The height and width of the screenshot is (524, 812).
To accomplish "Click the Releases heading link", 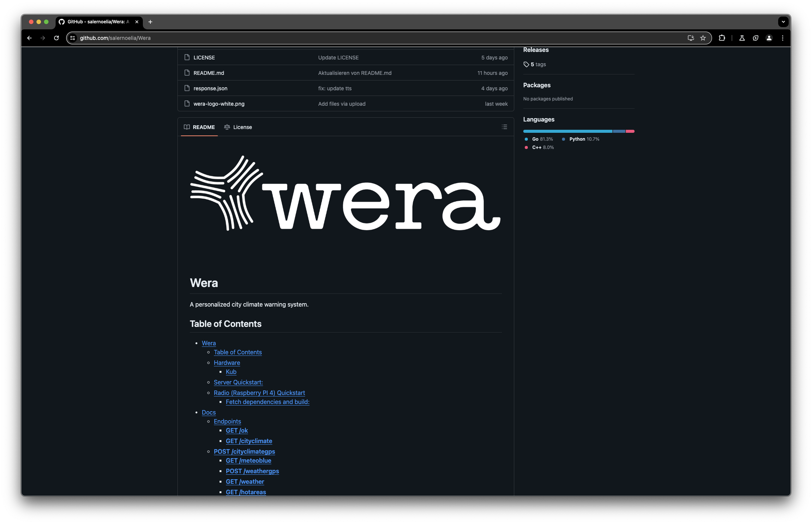I will click(536, 50).
